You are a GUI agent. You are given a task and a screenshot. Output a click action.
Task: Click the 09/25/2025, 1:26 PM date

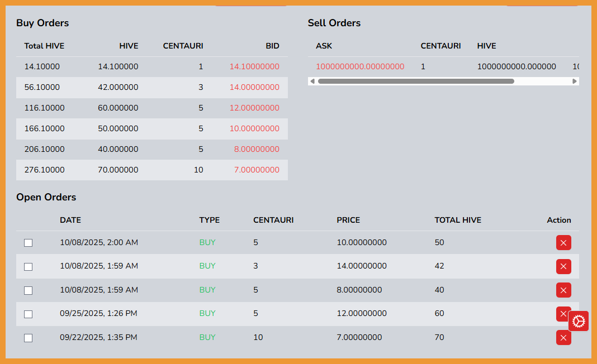98,313
